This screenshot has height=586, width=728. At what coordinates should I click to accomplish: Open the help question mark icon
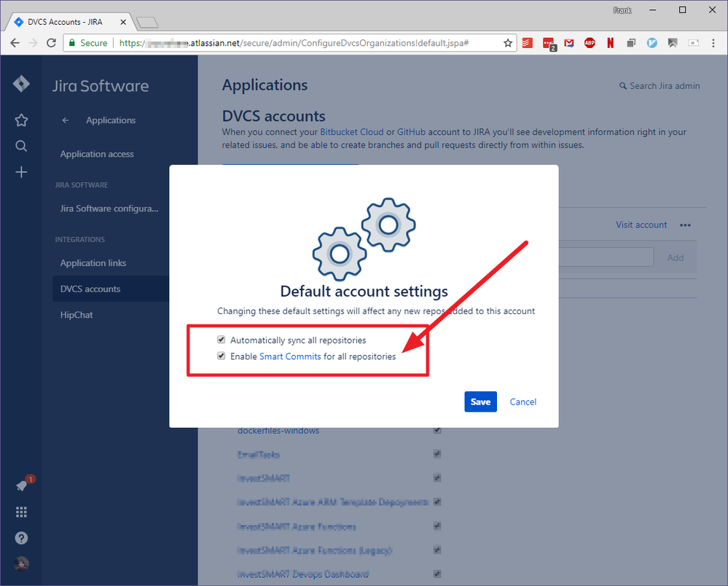coord(21,538)
